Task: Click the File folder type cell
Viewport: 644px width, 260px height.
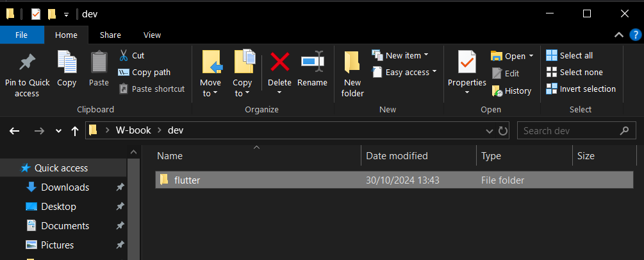Action: (x=502, y=180)
